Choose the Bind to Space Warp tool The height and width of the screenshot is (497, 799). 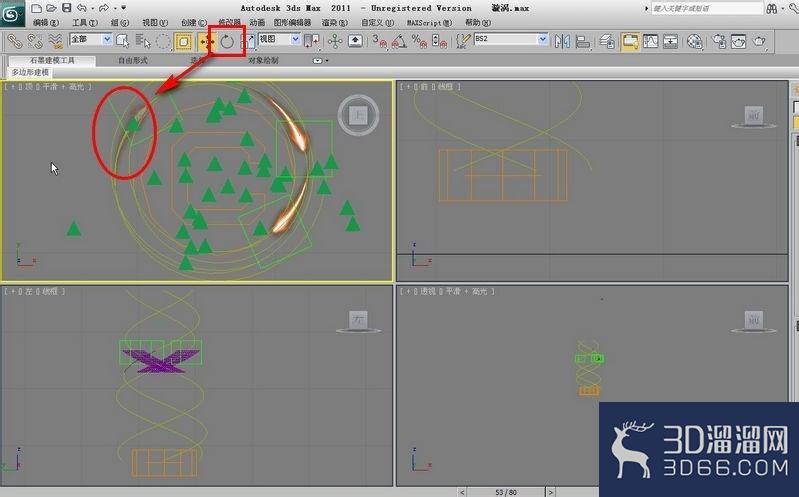[55, 41]
